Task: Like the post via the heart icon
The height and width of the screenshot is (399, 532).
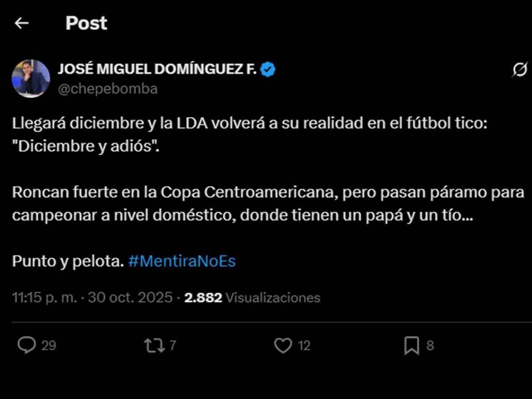Action: point(284,345)
